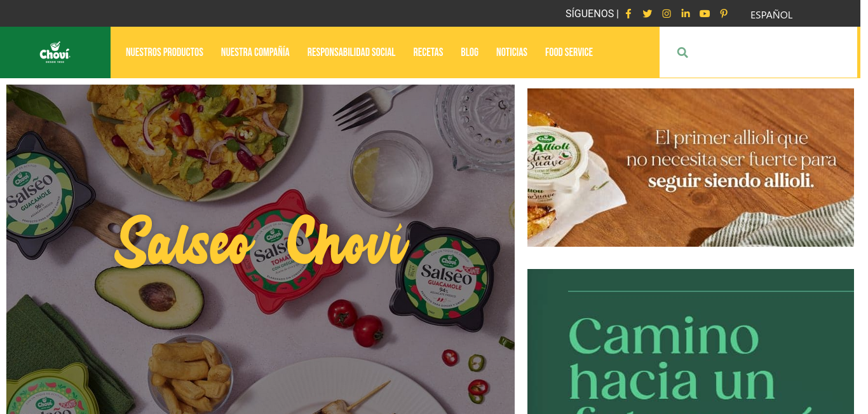The image size is (868, 414).
Task: Open the Noticias page
Action: [512, 52]
